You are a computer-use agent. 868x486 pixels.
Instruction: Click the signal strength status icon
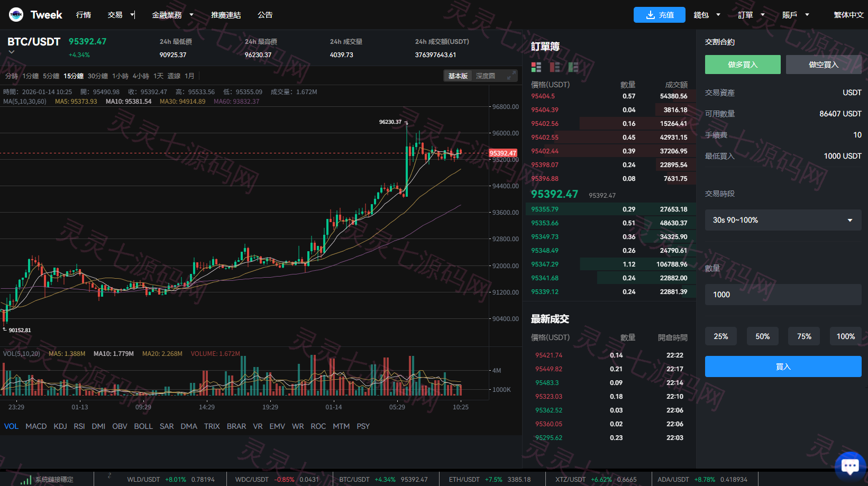pos(26,480)
